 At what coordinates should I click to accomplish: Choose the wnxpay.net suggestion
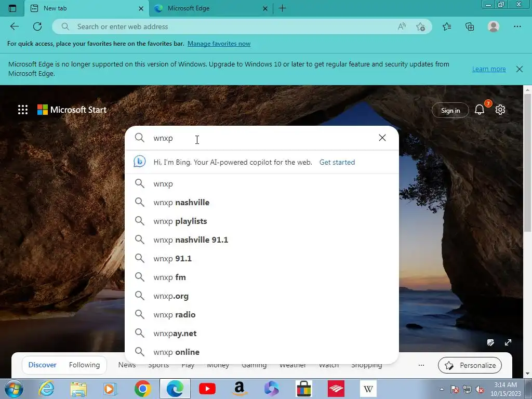point(262,333)
